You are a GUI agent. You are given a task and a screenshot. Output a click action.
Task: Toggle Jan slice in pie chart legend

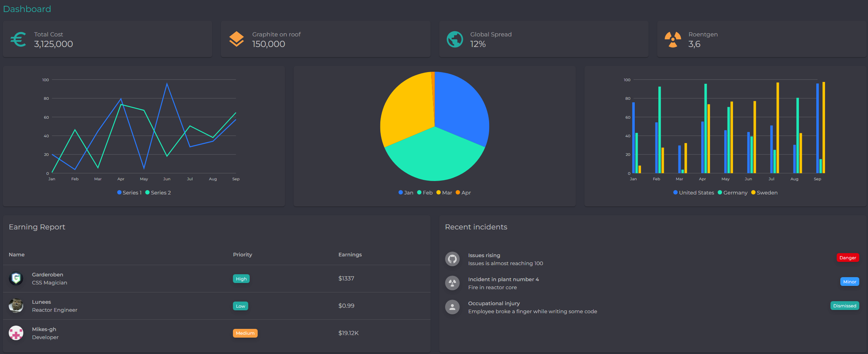(406, 193)
